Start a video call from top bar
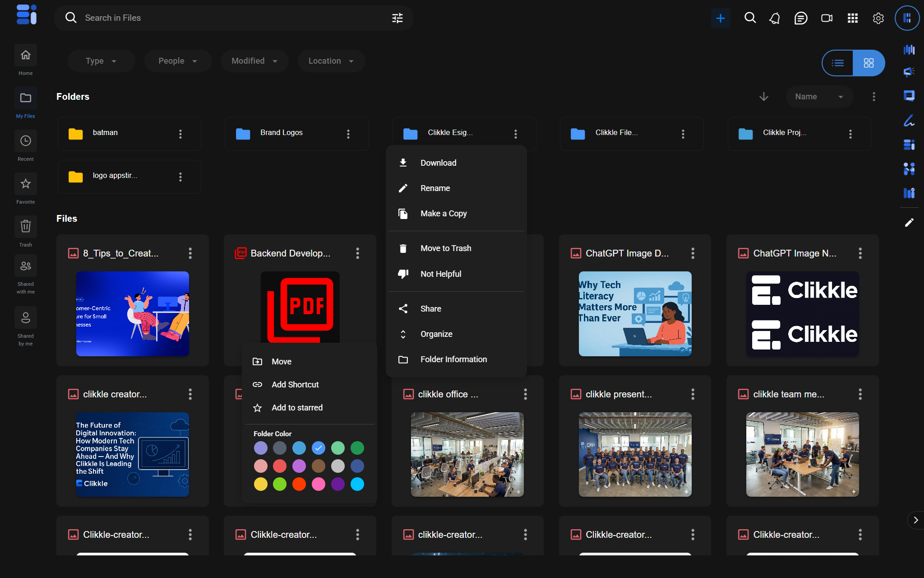 tap(827, 18)
